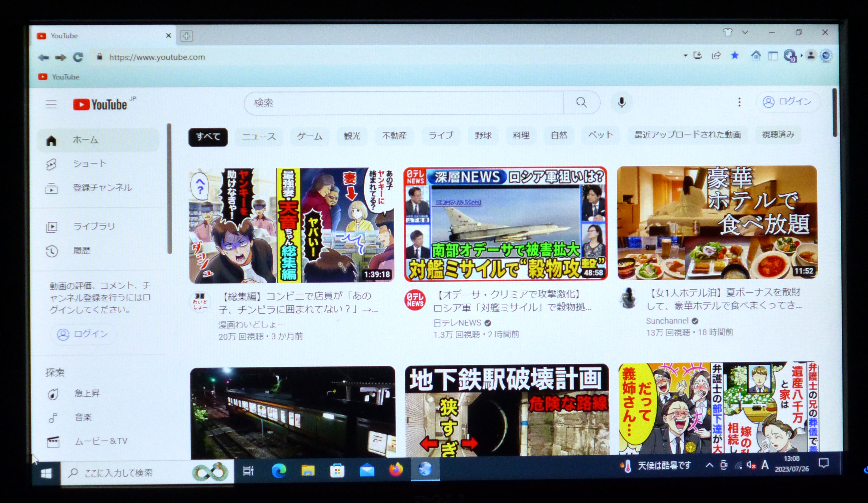Go forward with browser forward arrow

[61, 57]
